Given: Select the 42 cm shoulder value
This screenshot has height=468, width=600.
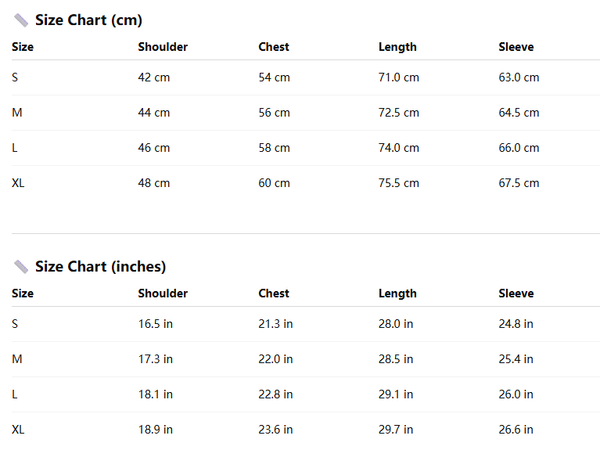Looking at the screenshot, I should 154,78.
